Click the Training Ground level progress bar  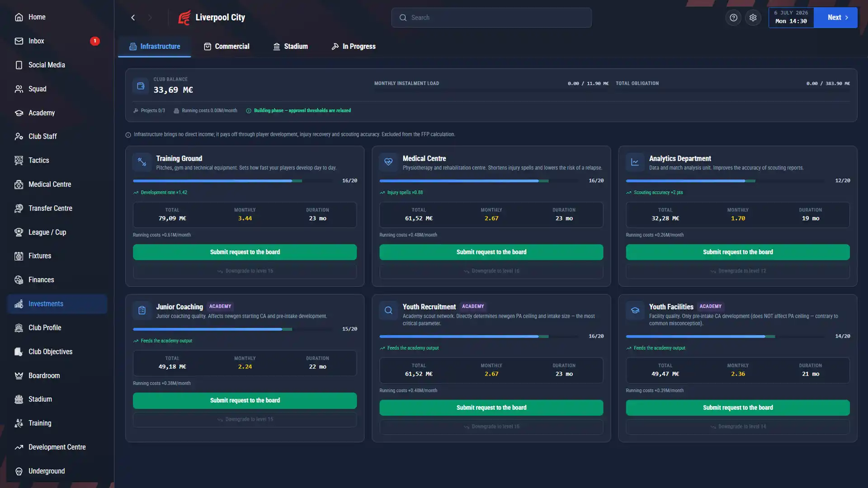point(233,181)
